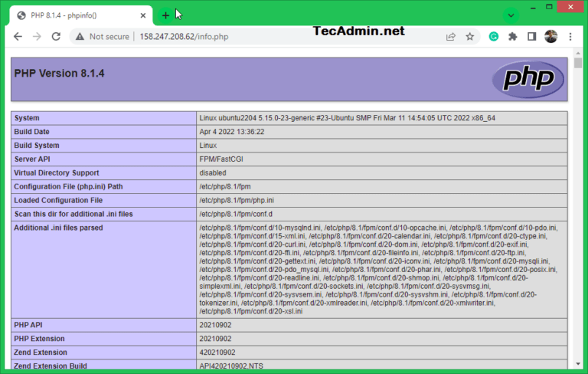
Task: Open the Grammarly extension icon
Action: click(494, 36)
